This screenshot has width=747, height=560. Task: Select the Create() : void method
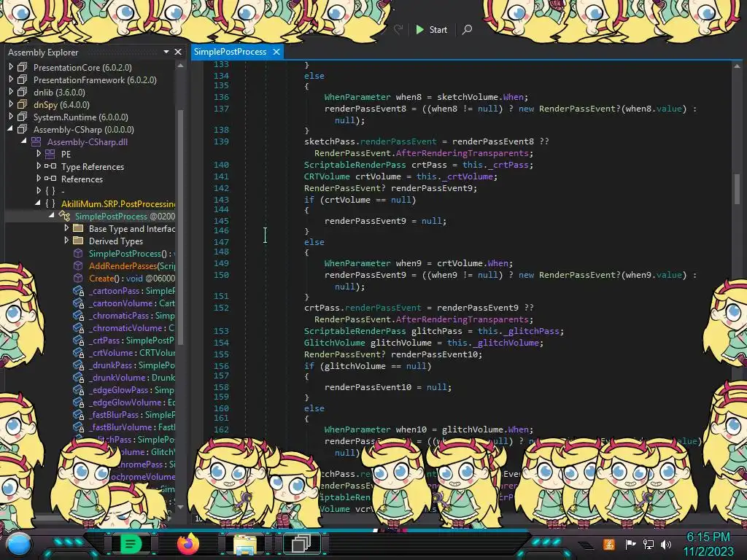pos(132,278)
